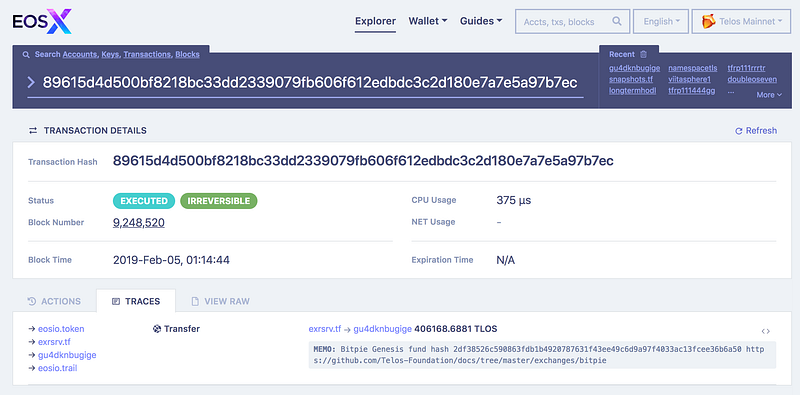
Task: Select the Explorer menu item
Action: [x=375, y=21]
